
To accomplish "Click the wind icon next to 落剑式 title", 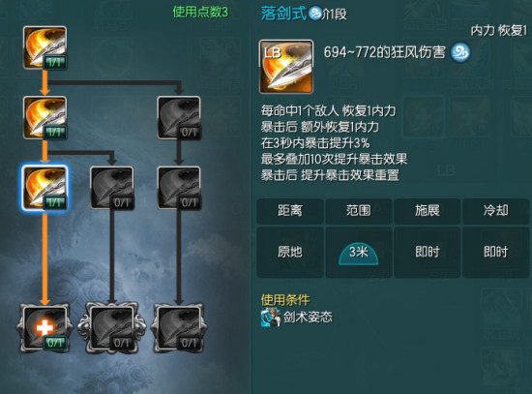I will 315,14.
